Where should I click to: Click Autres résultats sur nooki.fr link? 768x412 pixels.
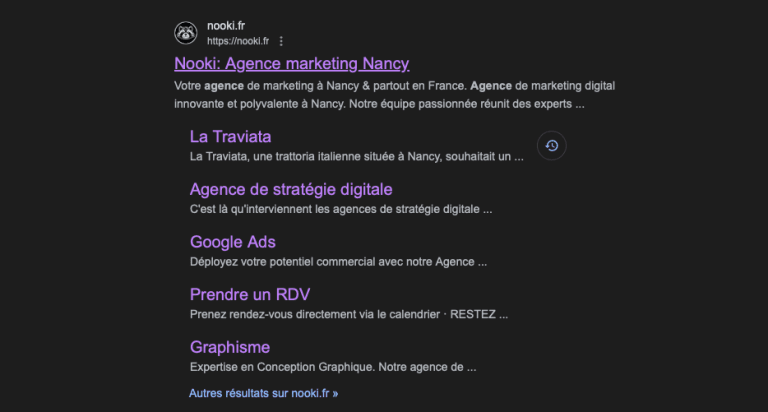pyautogui.click(x=264, y=393)
